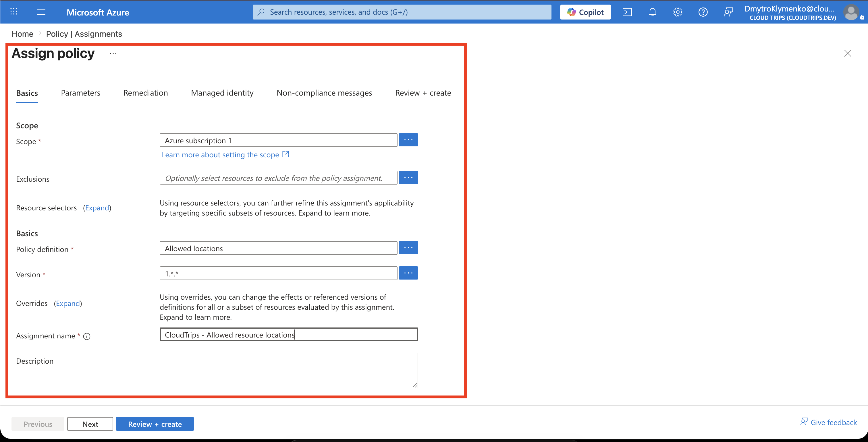Expand the Resource selectors section

coord(97,208)
